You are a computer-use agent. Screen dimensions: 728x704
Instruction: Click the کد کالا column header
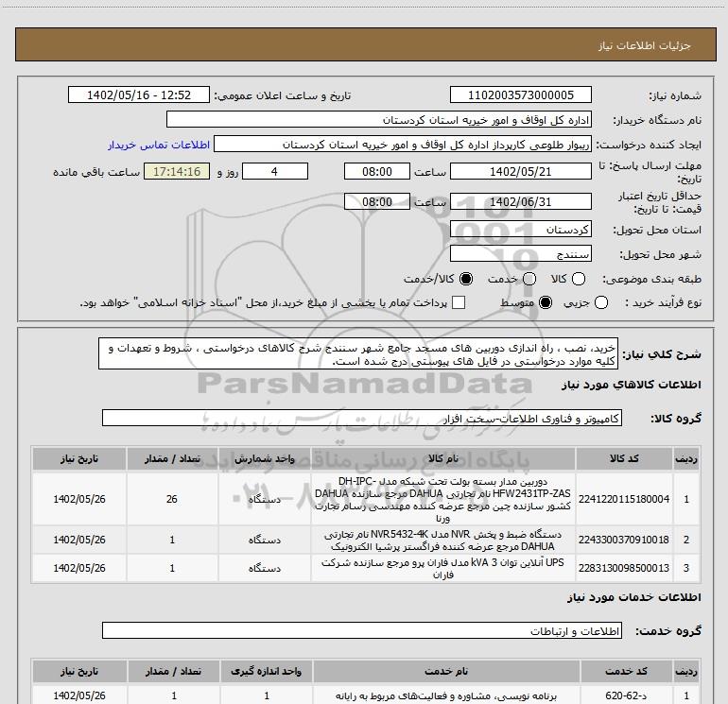(x=624, y=459)
